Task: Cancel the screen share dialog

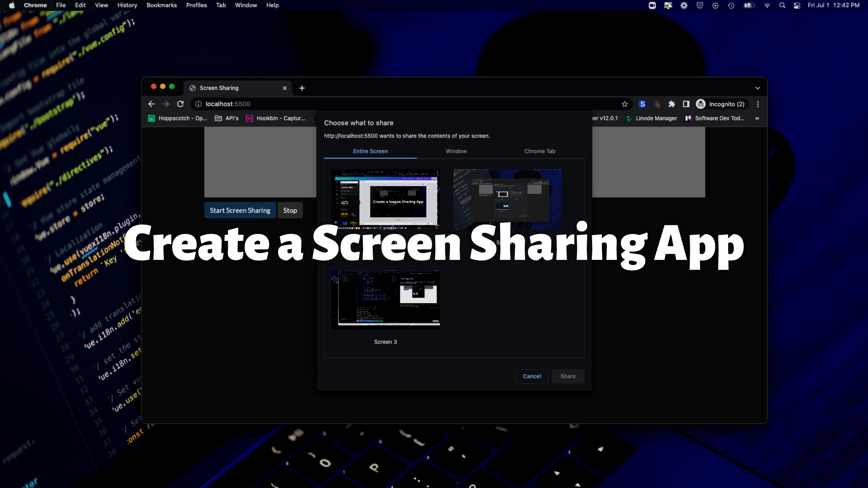Action: (x=532, y=376)
